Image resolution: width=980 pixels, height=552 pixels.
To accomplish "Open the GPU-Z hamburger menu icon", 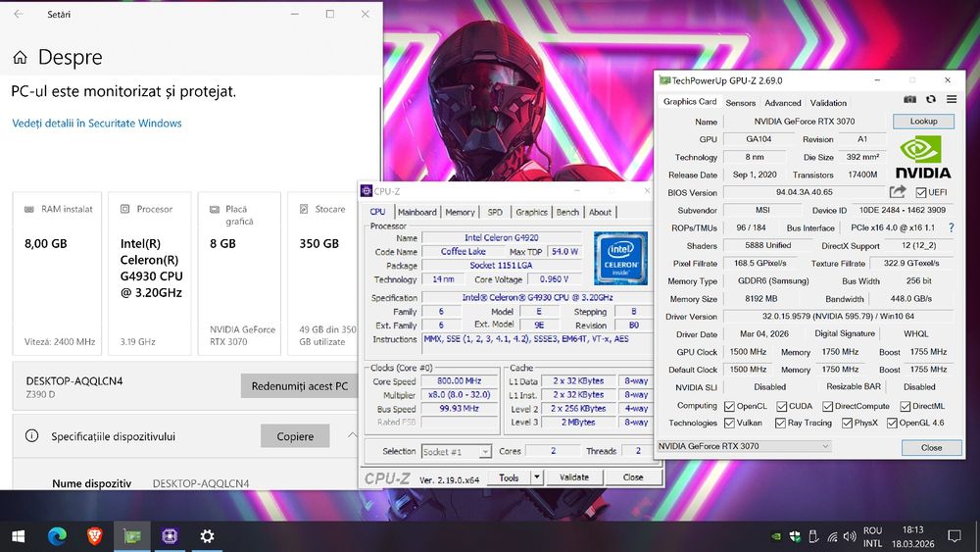I will point(952,99).
